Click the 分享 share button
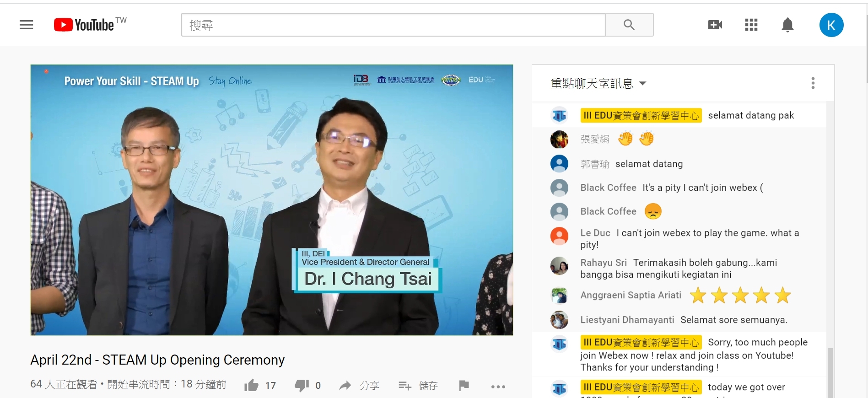This screenshot has width=868, height=398. tap(359, 386)
